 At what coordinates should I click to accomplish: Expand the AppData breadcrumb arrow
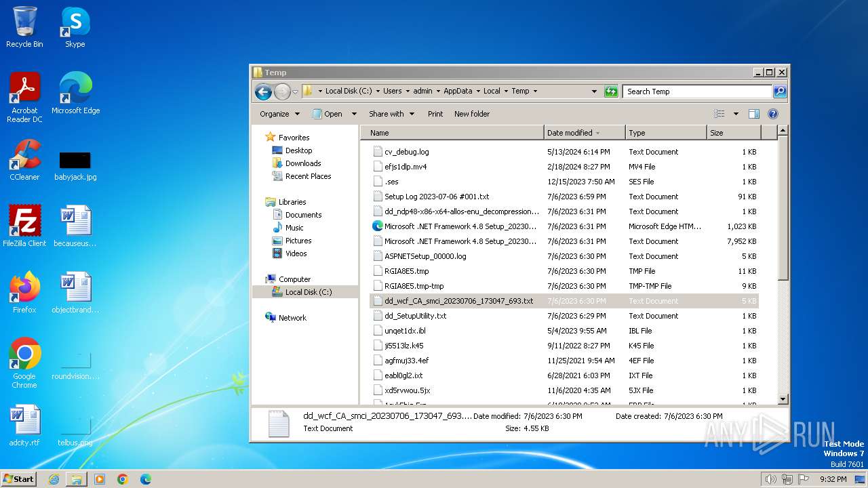coord(478,91)
